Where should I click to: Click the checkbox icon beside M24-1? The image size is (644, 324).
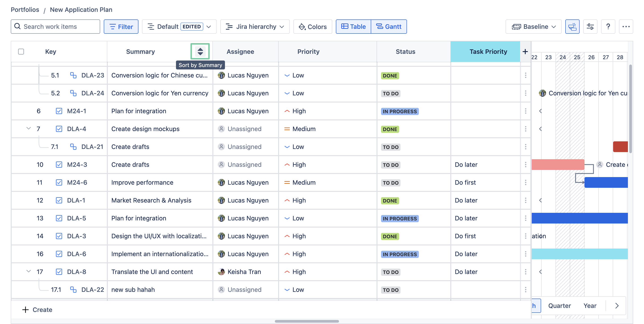click(59, 111)
